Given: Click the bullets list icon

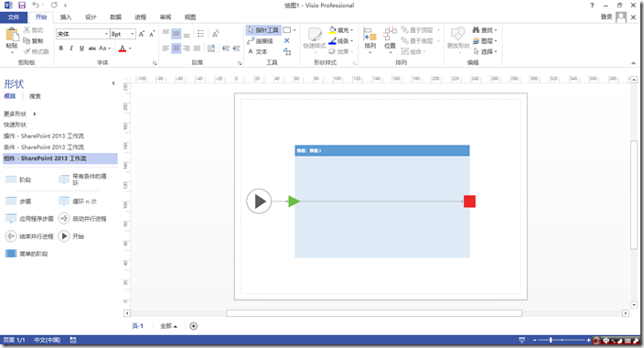Looking at the screenshot, I should [200, 34].
